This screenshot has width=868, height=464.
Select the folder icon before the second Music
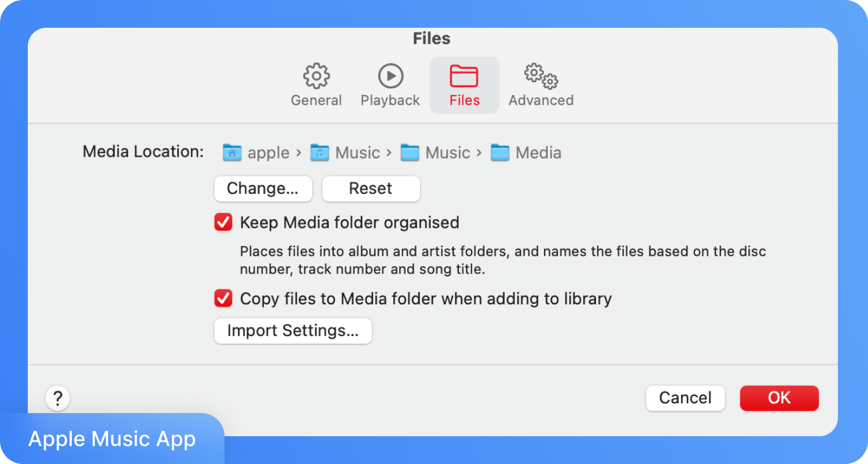point(410,153)
